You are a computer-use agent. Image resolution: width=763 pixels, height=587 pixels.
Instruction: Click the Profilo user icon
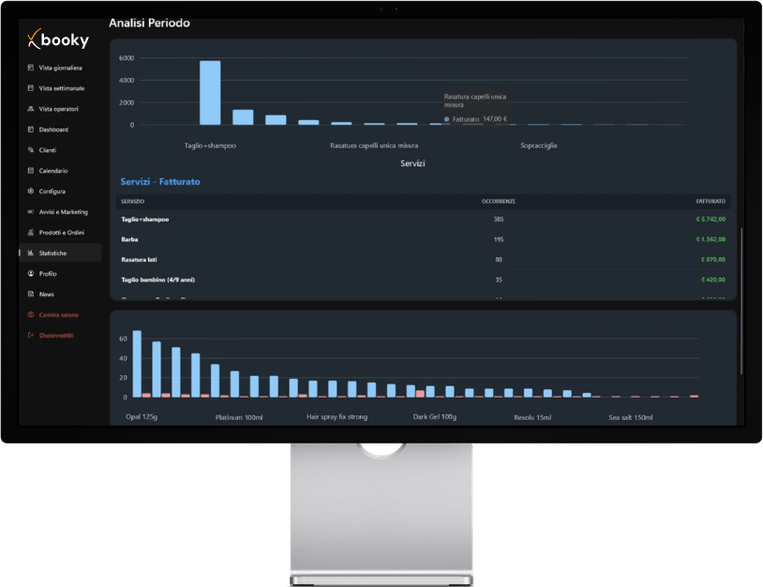coord(31,274)
